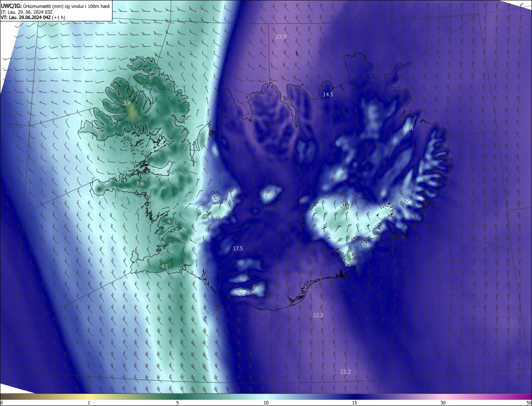
Task: Click the 1 tick label on the color scale
Action: coord(89,403)
